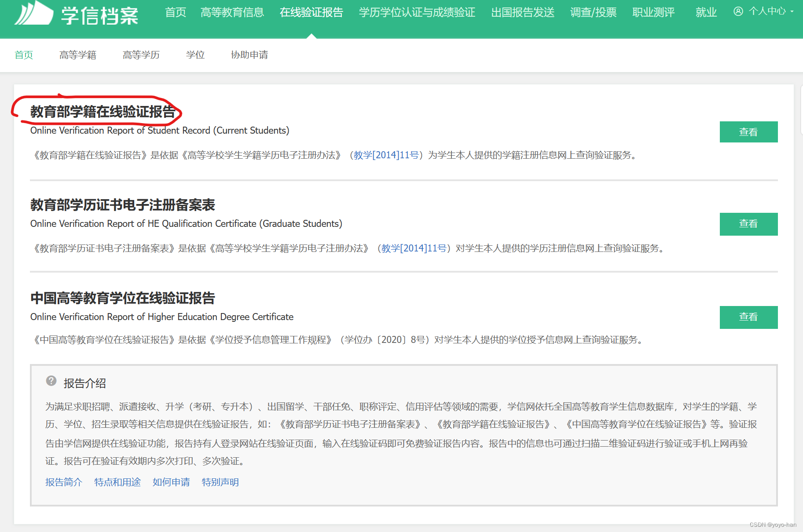This screenshot has width=803, height=532.
Task: Open the 就业 menu item
Action: [706, 12]
